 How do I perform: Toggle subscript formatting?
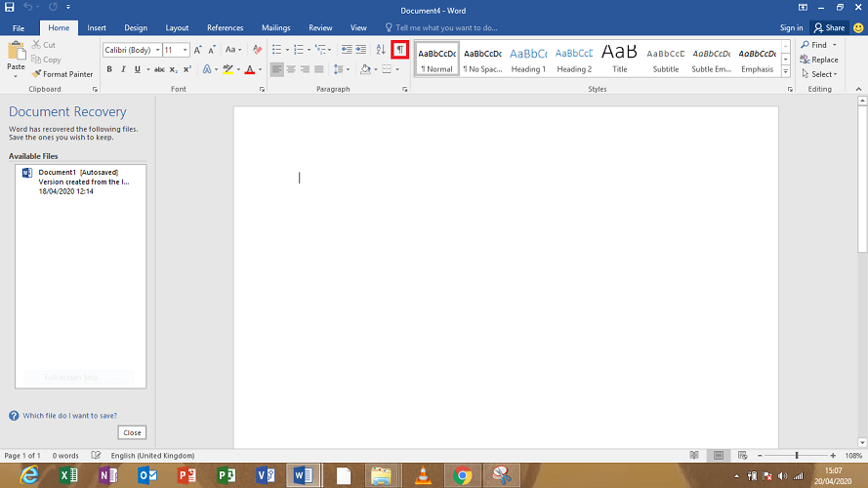173,69
